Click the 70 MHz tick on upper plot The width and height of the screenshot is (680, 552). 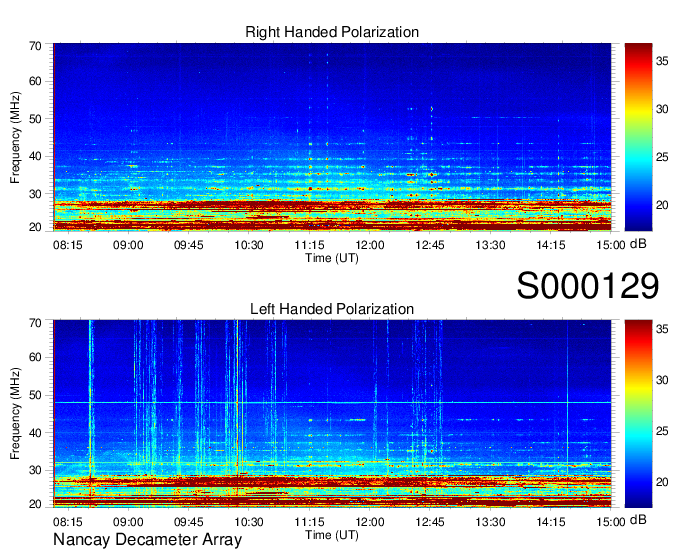(35, 46)
